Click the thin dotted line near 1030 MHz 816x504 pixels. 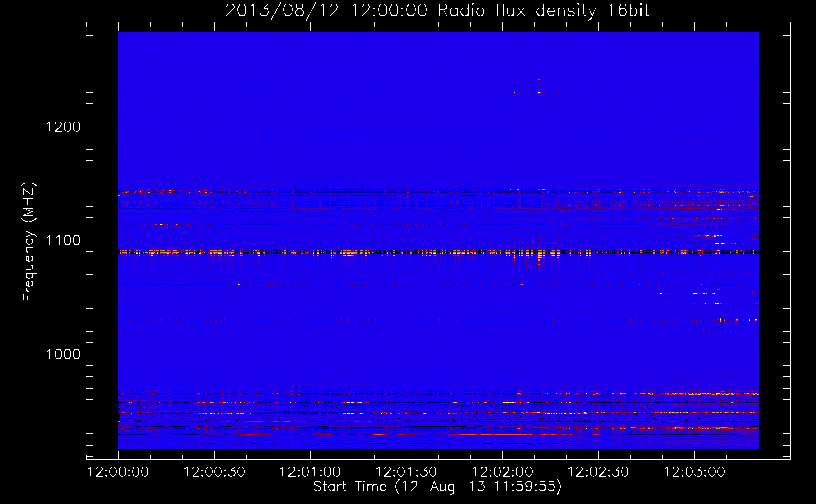pos(438,320)
